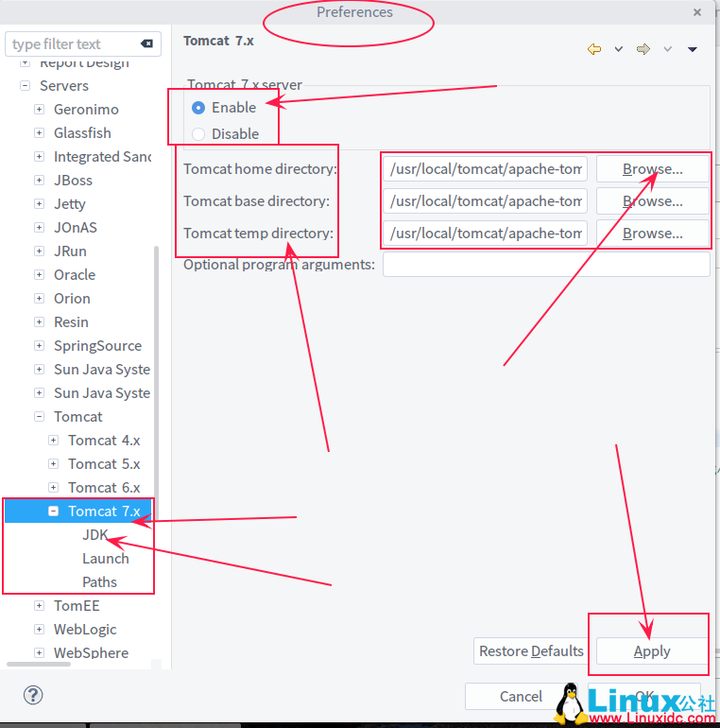Open the preferences view menu triangle
The height and width of the screenshot is (728, 720).
(693, 49)
